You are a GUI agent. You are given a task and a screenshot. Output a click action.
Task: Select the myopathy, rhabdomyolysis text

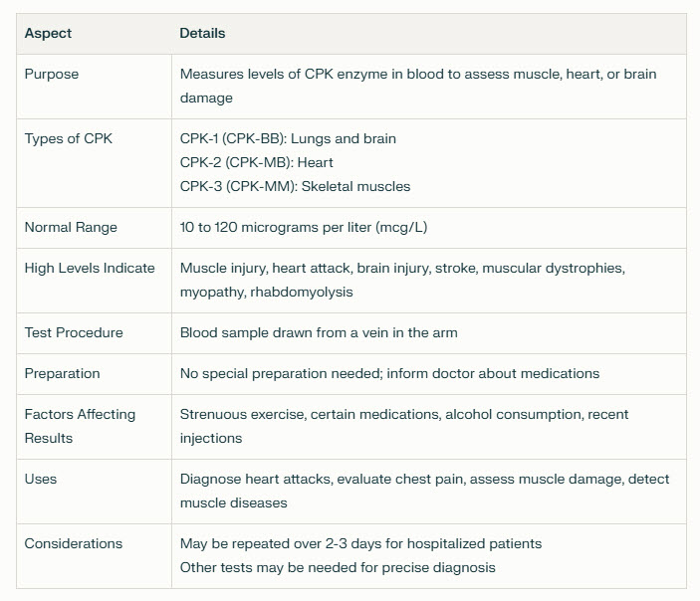tap(266, 293)
